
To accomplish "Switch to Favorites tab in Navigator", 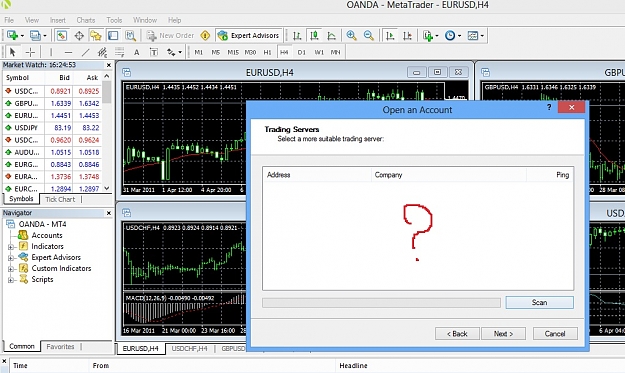I will [60, 347].
